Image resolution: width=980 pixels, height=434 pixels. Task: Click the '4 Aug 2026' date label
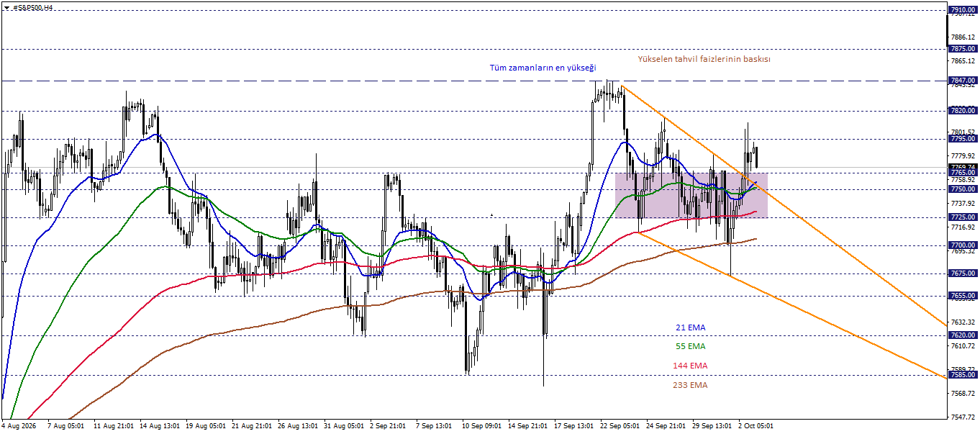pos(19,425)
